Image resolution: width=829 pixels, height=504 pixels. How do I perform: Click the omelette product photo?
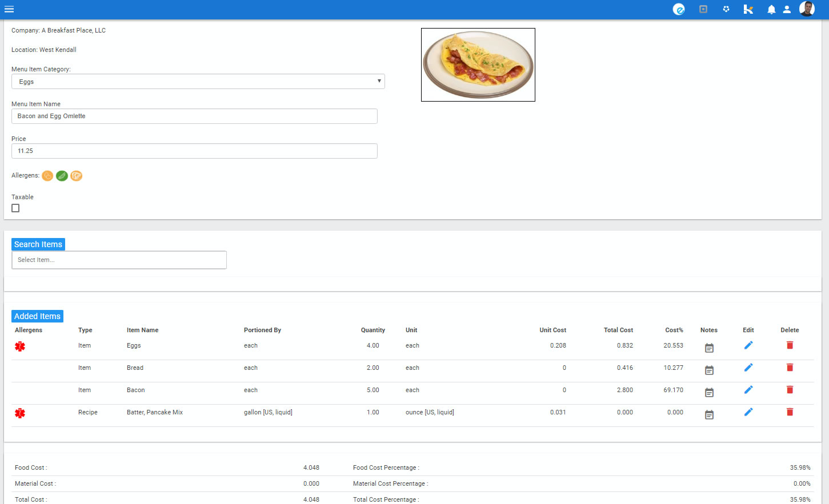pyautogui.click(x=478, y=64)
